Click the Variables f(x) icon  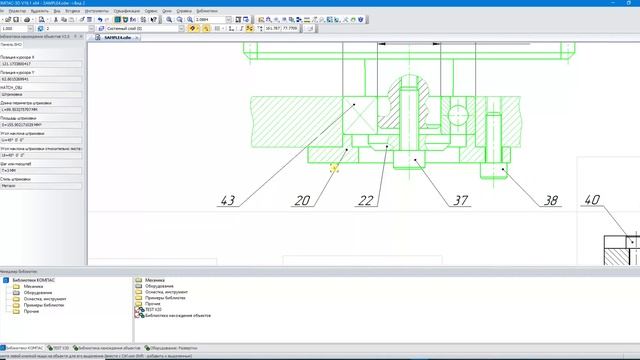click(x=133, y=20)
